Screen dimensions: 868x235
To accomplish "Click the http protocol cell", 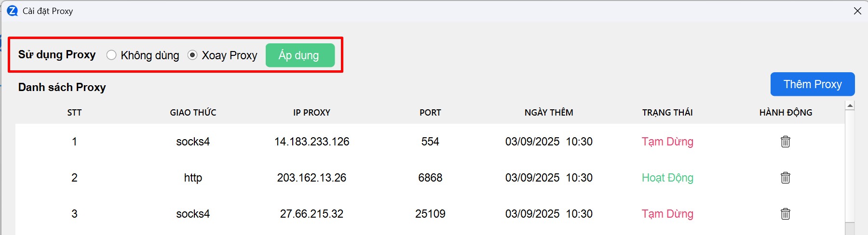I will click(193, 178).
